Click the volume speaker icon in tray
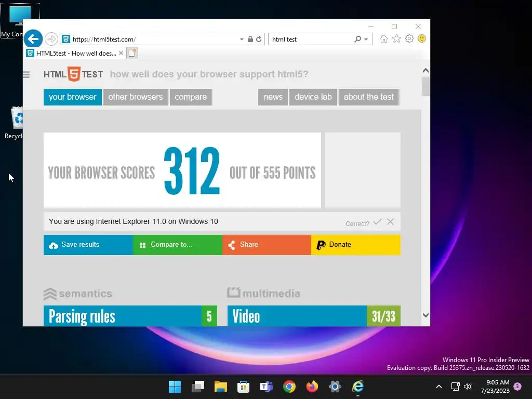This screenshot has height=399, width=532. (x=468, y=387)
